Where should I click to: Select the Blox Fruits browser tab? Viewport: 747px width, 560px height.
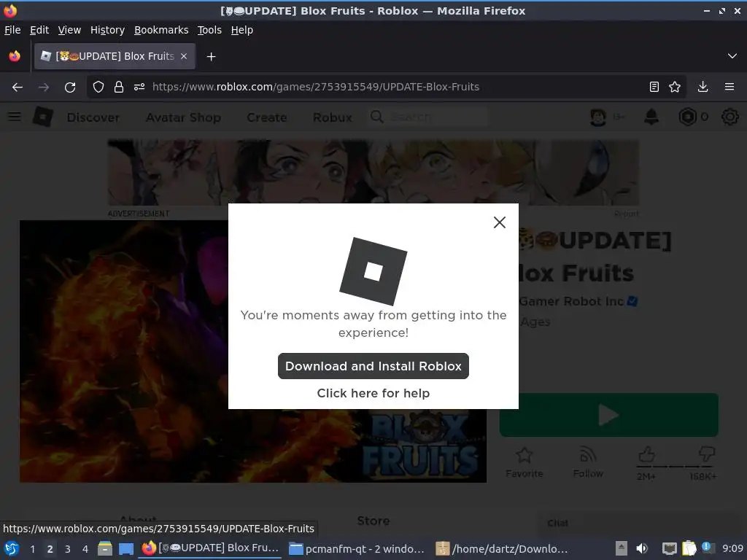tap(115, 56)
